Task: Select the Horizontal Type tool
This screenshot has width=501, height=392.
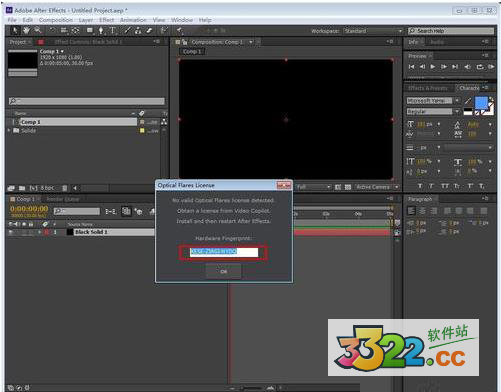Action: coord(113,31)
